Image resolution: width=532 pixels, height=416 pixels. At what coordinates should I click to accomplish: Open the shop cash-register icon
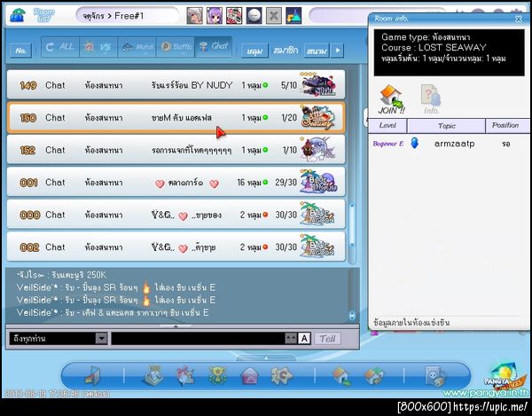tap(153, 375)
